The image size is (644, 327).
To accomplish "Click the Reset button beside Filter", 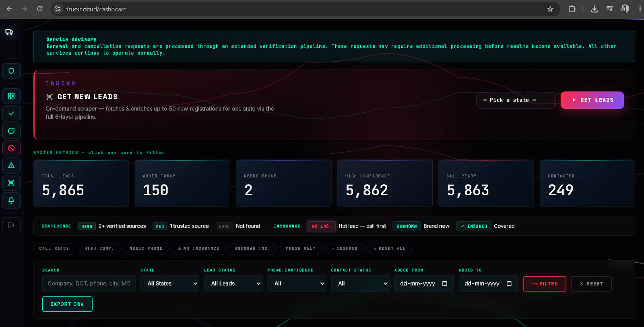I will [591, 284].
